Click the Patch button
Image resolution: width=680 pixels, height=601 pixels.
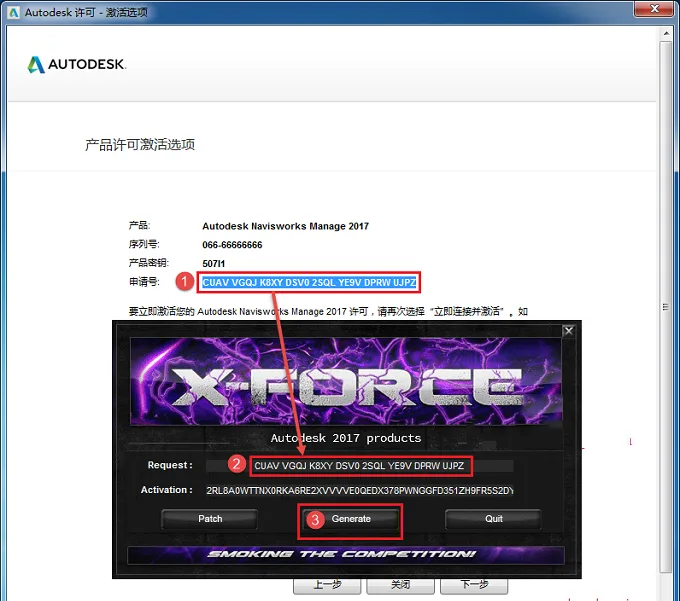pos(210,519)
